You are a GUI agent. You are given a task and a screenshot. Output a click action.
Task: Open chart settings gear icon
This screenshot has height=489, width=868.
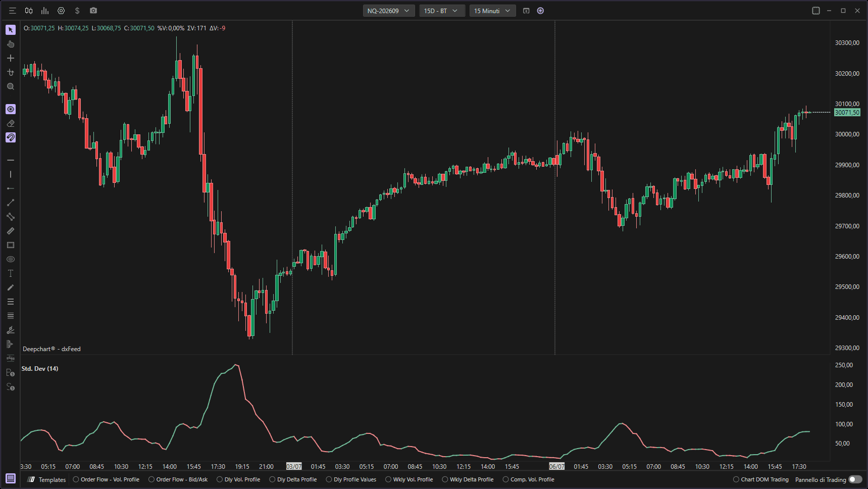pos(61,11)
